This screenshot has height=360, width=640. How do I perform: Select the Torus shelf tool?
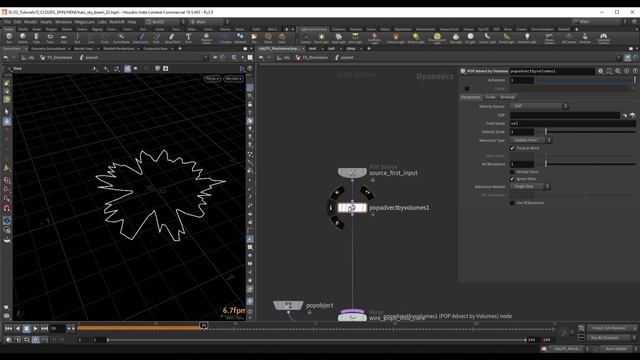pyautogui.click(x=50, y=38)
